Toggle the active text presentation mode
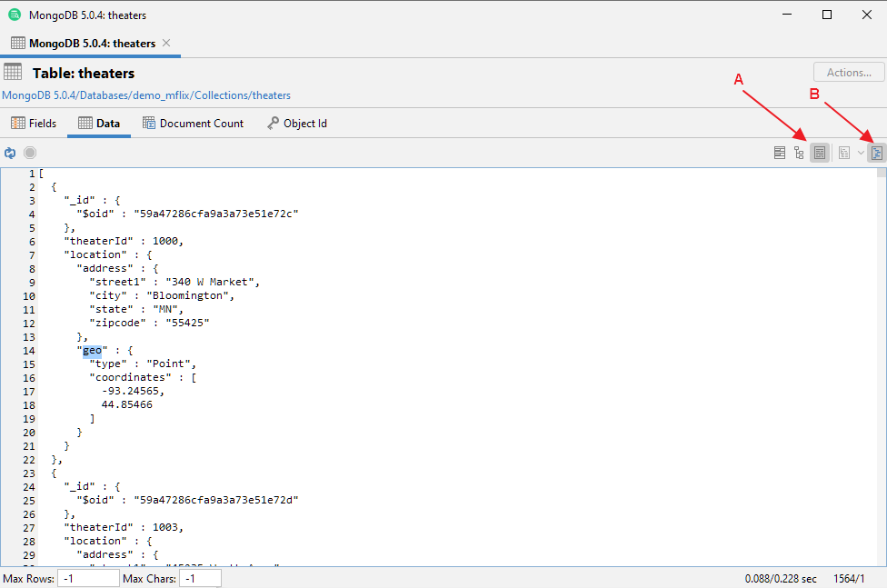This screenshot has width=887, height=588. pyautogui.click(x=820, y=152)
